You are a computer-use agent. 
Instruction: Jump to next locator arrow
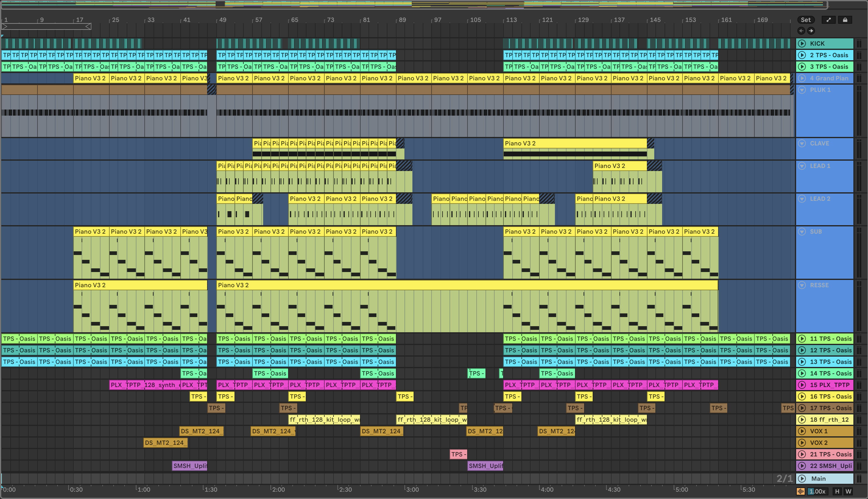tap(811, 31)
